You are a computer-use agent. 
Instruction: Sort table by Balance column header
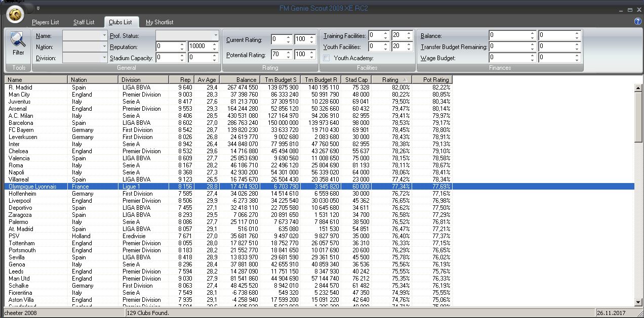click(239, 80)
